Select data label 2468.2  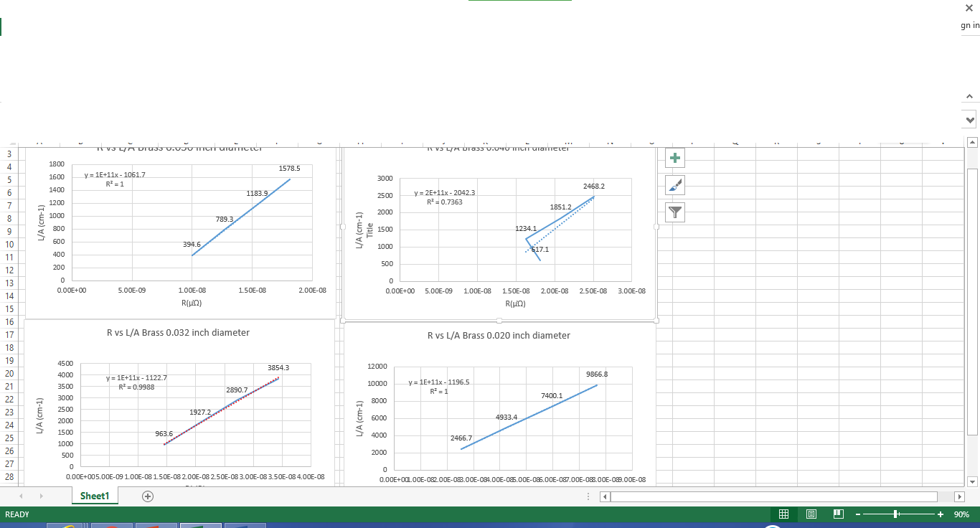click(x=594, y=186)
